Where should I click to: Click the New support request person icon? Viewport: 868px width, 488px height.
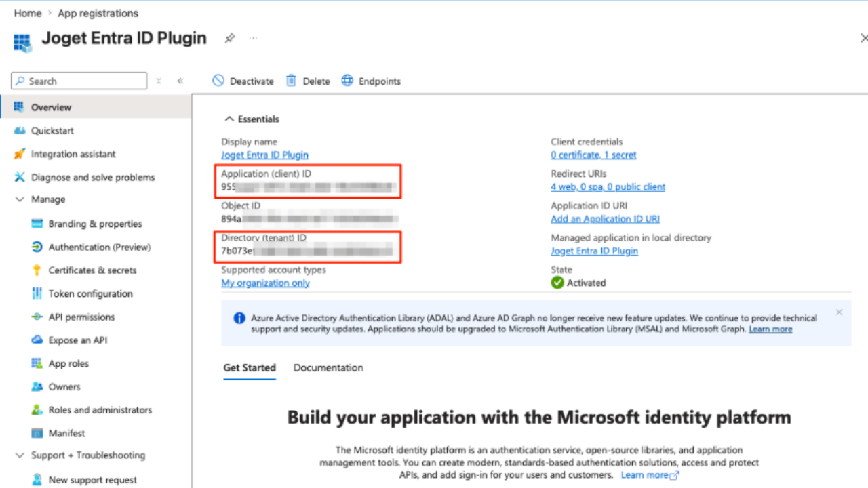tap(37, 480)
